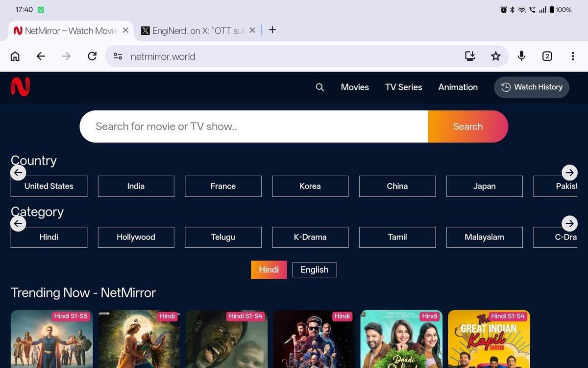The height and width of the screenshot is (368, 588).
Task: Open The Great Indian Kapil Show poster
Action: [x=489, y=339]
